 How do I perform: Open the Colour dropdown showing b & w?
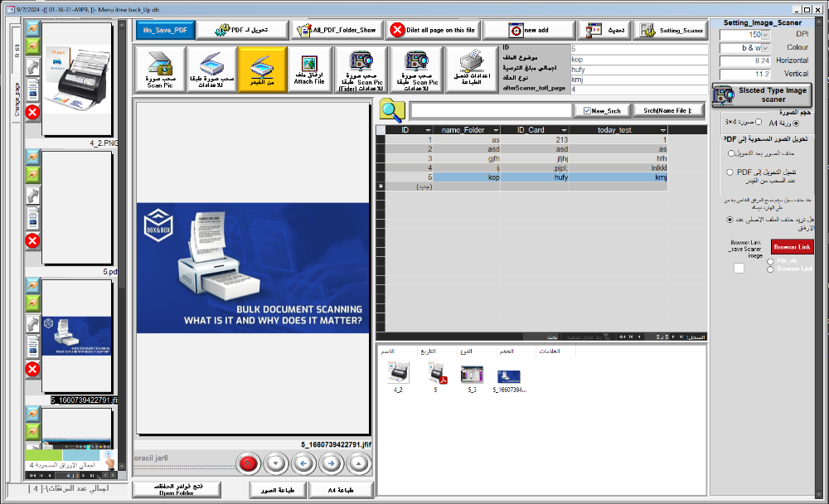[765, 48]
